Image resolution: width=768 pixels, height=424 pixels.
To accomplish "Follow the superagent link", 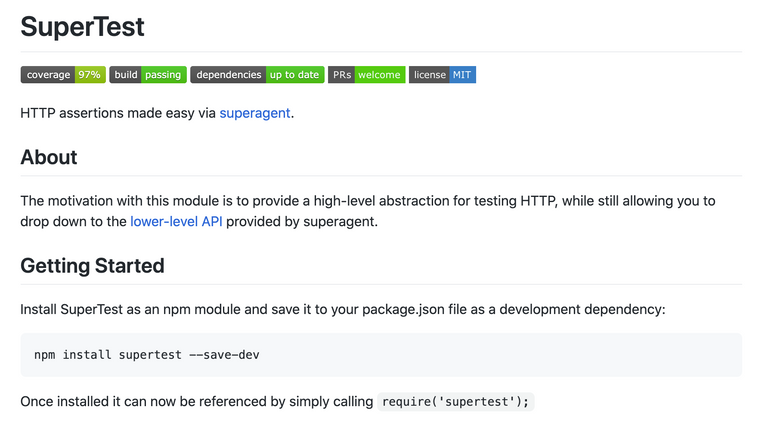I will [255, 113].
